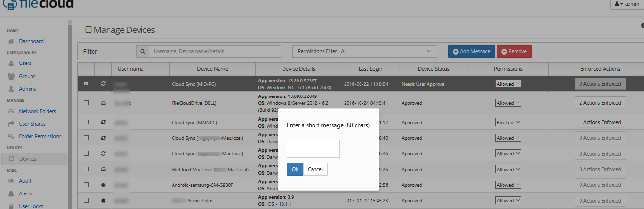Click the Groups icon in sidebar
The width and height of the screenshot is (644, 209).
pos(11,76)
